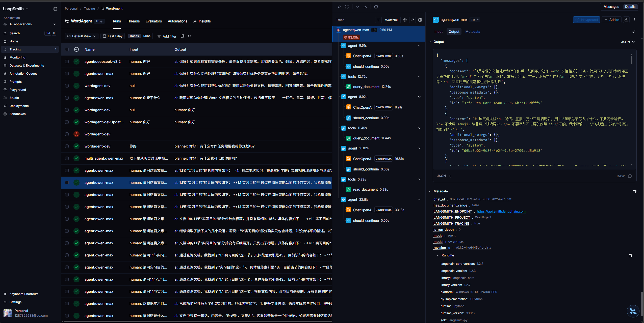Open the LangSmith workspace dropdown

click(16, 9)
